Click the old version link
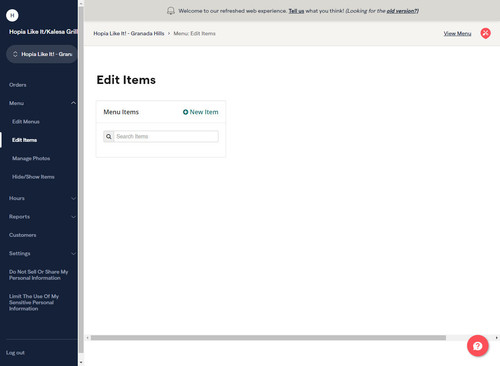This screenshot has width=500, height=366. click(401, 11)
